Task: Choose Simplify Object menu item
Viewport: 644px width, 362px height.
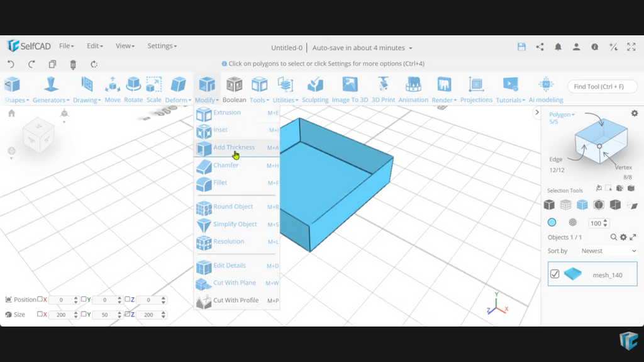Action: 237,225
